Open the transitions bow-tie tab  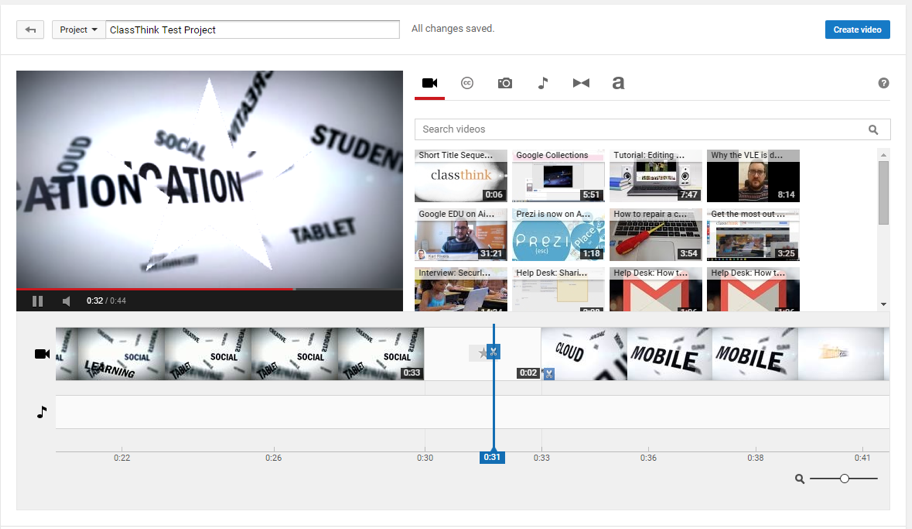(x=580, y=83)
